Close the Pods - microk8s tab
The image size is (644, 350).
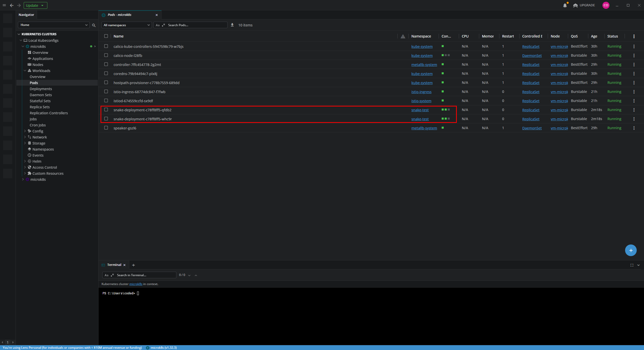tap(157, 15)
